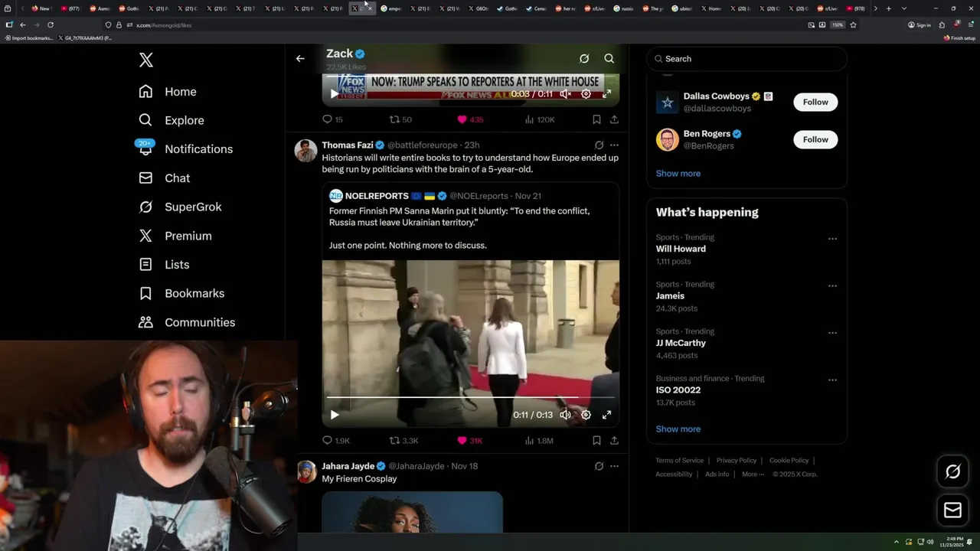The image size is (980, 551).
Task: Click the Thomas Fazi display name
Action: coord(348,145)
